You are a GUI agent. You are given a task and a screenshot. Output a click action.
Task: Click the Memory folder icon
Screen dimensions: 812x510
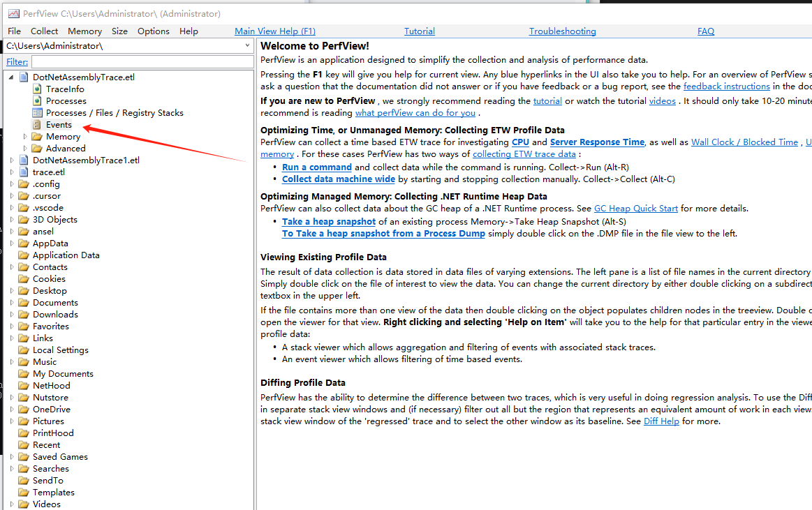(x=37, y=137)
